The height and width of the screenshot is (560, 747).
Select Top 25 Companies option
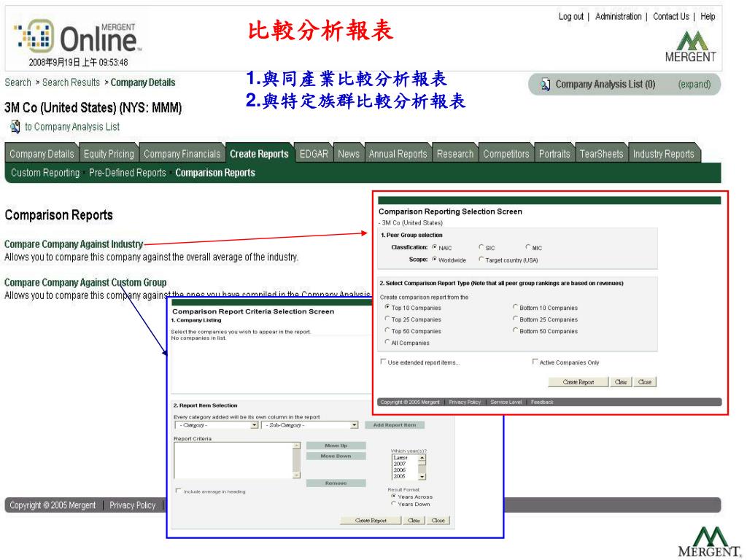tap(387, 319)
